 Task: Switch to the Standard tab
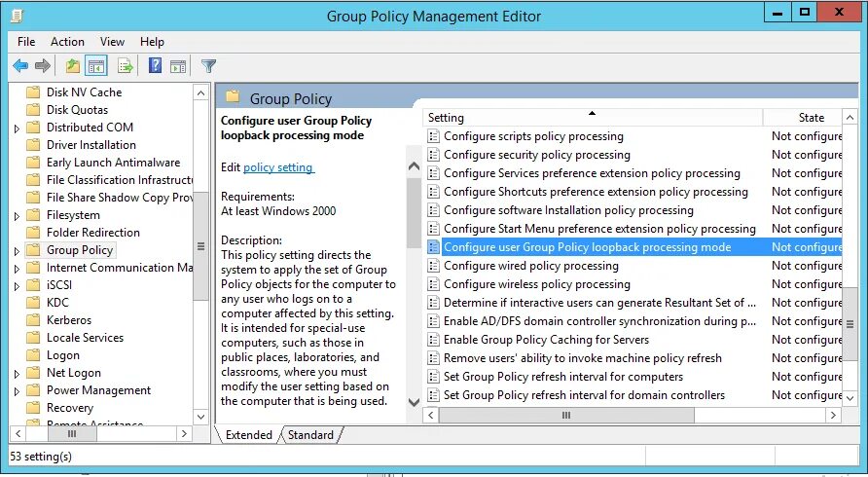tap(310, 435)
